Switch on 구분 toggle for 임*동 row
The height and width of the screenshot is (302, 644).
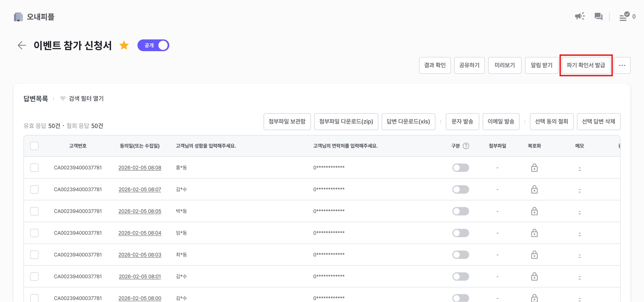461,233
